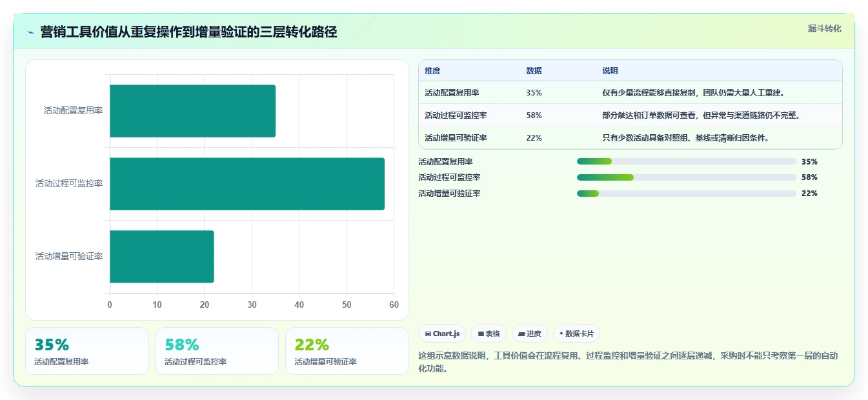Click the summary paragraph 这组示意数据说明
Image resolution: width=868 pixels, height=400 pixels.
tap(629, 362)
